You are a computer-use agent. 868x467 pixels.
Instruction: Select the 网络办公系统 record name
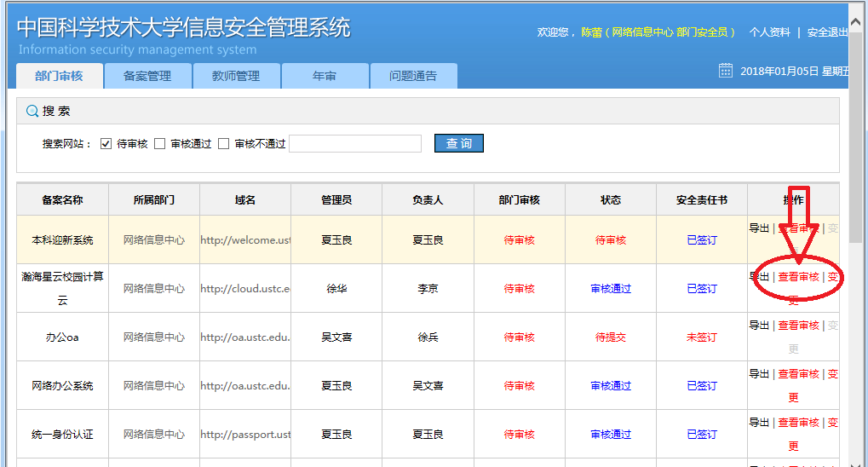[62, 385]
